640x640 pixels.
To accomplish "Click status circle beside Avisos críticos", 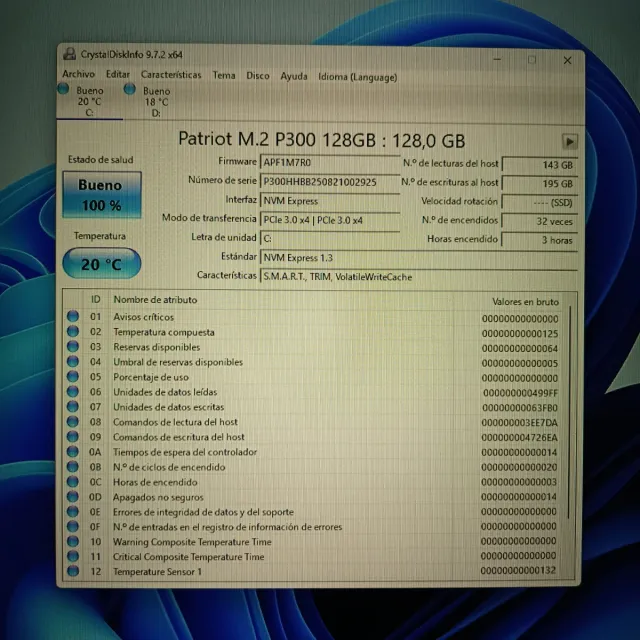I will click(x=73, y=317).
